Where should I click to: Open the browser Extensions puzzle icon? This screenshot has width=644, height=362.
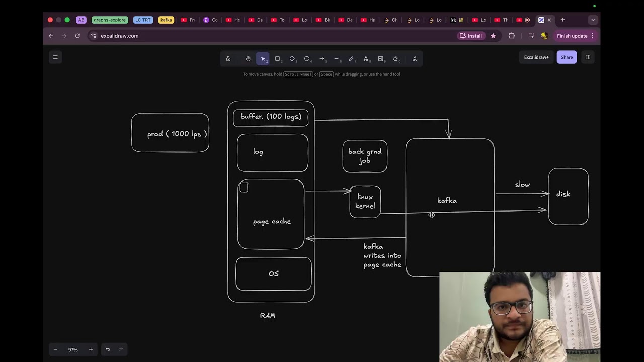click(x=512, y=36)
